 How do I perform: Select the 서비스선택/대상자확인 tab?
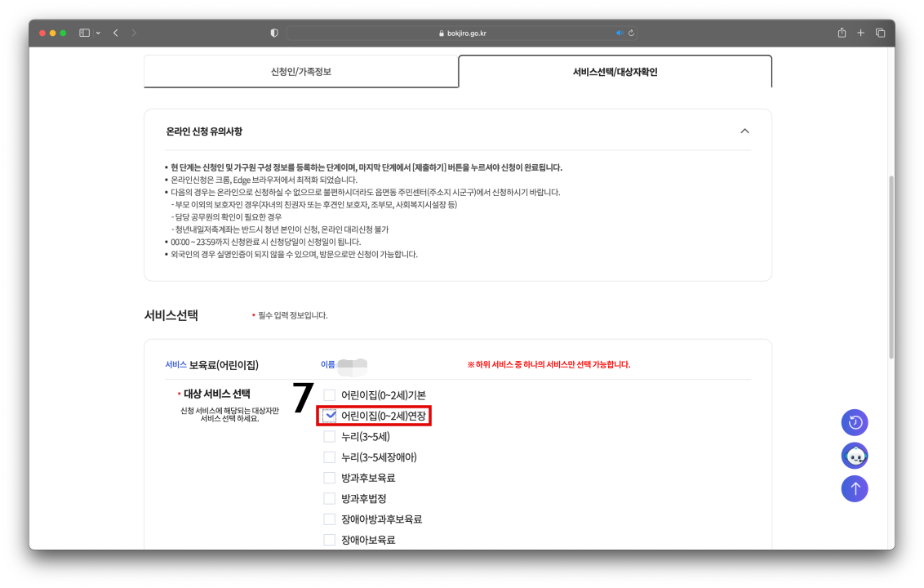(615, 72)
